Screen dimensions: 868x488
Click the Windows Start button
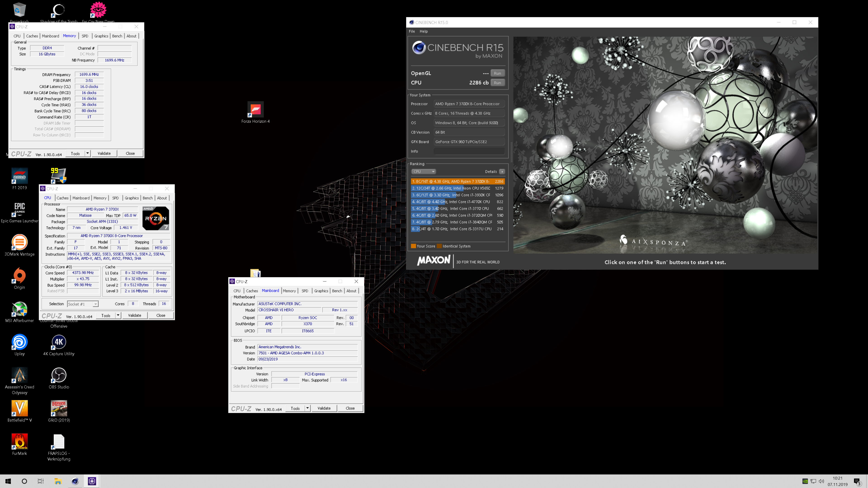[x=8, y=481]
